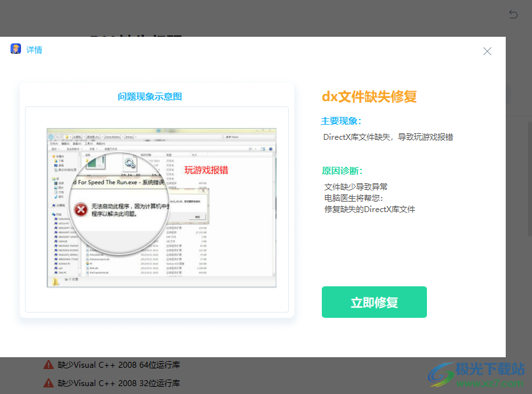
Task: Click the gear file icon inside magnifier
Action: [x=129, y=162]
